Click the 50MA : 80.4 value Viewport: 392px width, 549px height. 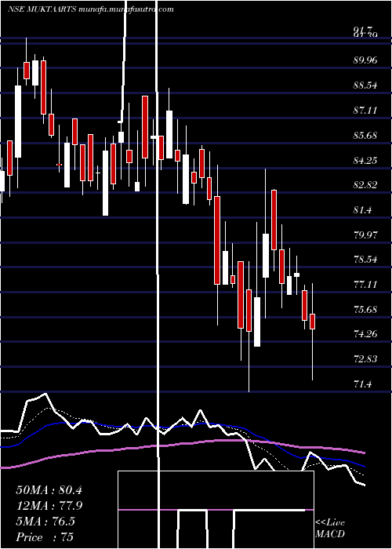click(49, 490)
